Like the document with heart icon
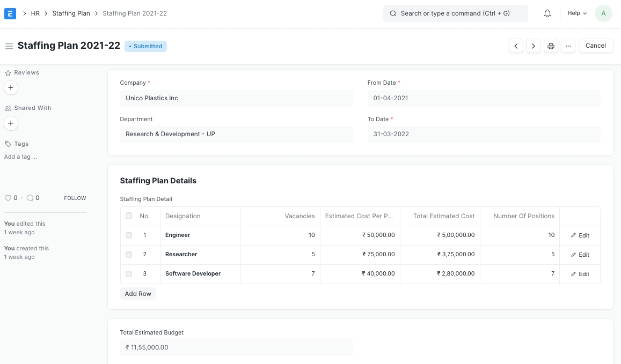This screenshot has height=364, width=621. click(x=8, y=198)
